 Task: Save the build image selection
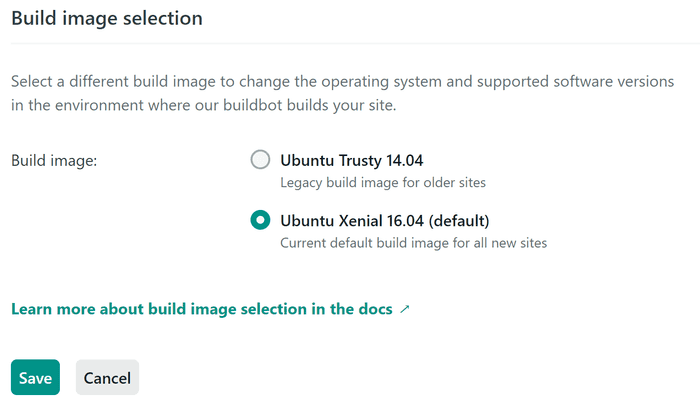[x=35, y=378]
